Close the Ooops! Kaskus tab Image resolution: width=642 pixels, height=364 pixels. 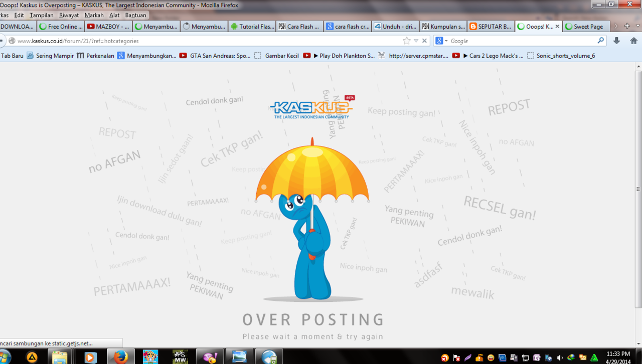(x=557, y=27)
